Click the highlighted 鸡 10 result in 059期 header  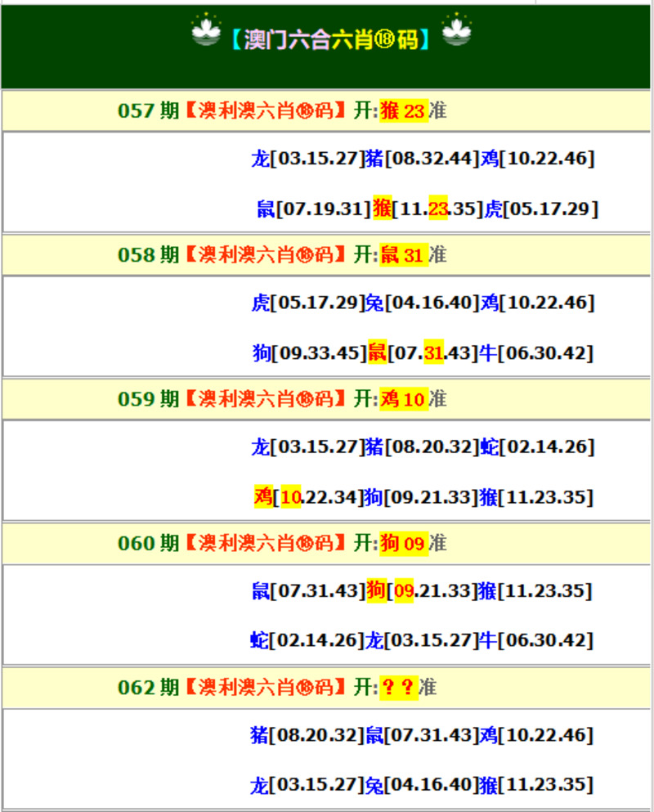403,399
